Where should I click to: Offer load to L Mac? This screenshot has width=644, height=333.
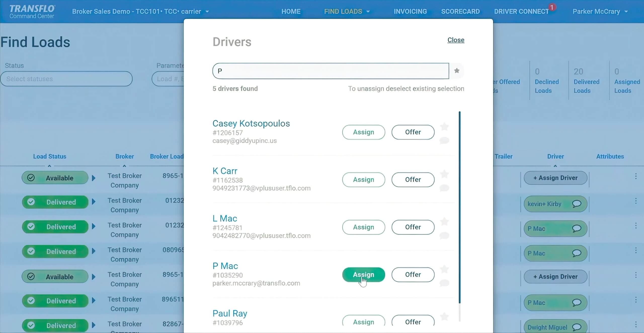click(413, 227)
